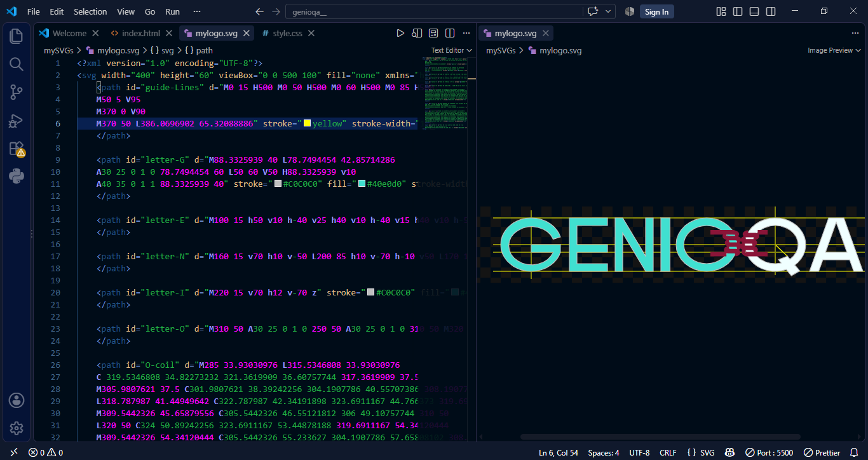Change the UTF-8 encoding
868x460 pixels.
[639, 452]
